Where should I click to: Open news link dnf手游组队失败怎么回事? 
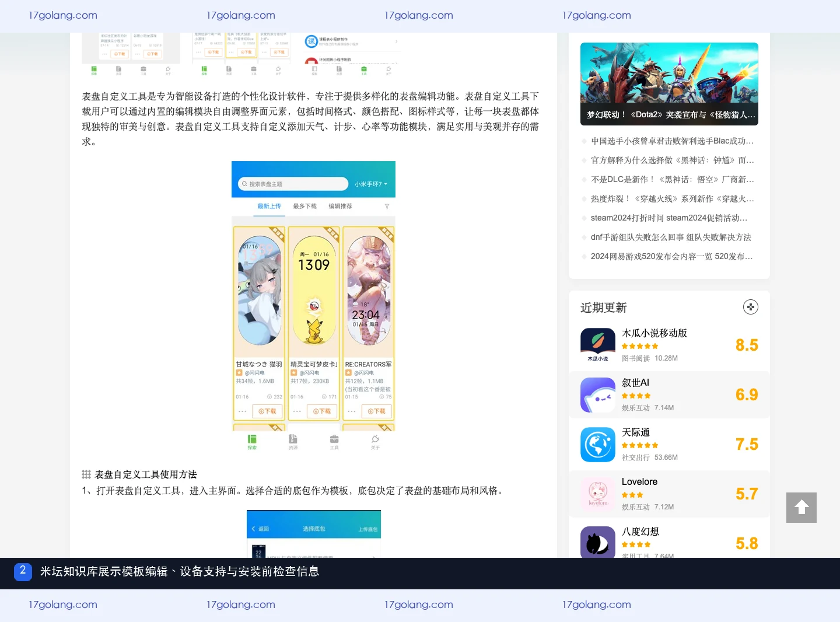click(x=671, y=237)
